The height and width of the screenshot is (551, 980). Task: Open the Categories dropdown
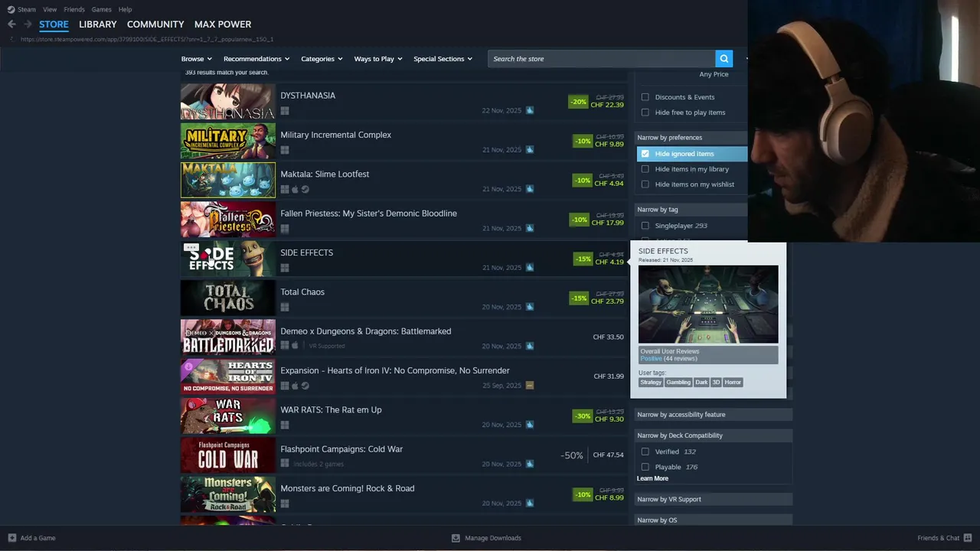point(322,59)
